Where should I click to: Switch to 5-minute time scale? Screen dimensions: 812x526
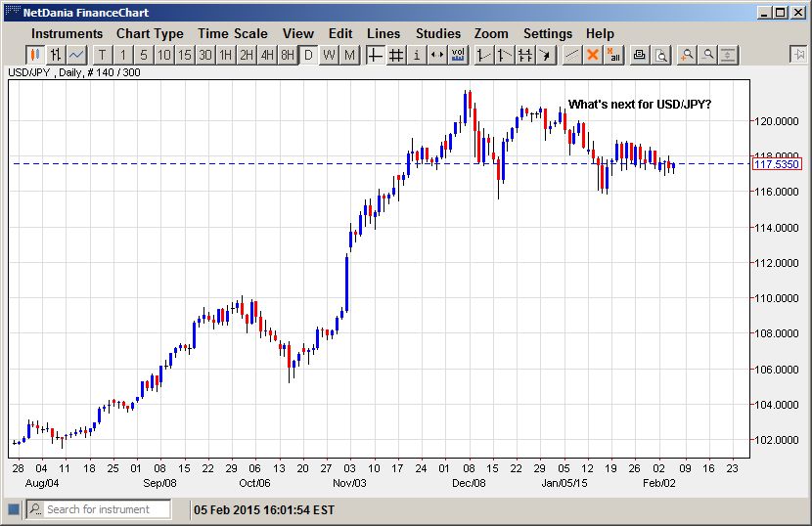pyautogui.click(x=144, y=55)
